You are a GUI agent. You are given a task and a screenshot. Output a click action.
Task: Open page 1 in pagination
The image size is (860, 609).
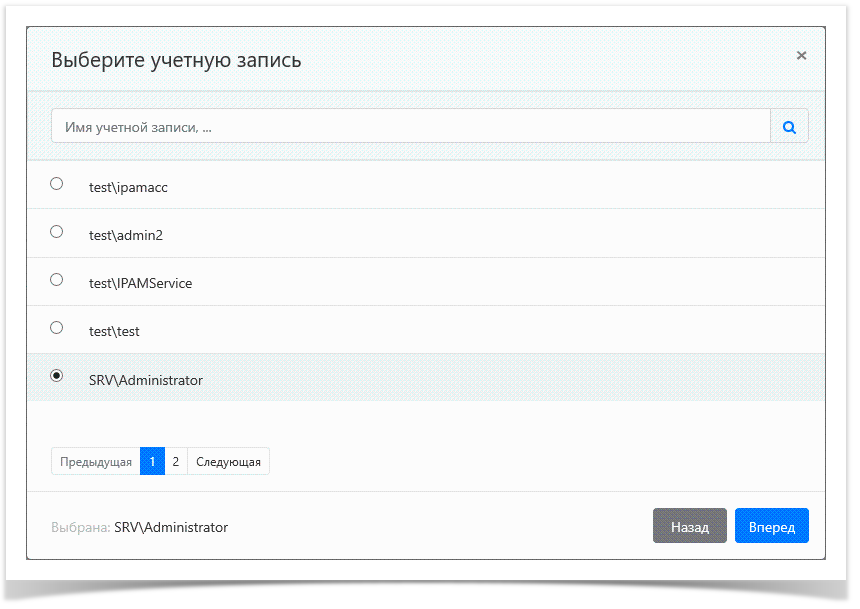[152, 462]
